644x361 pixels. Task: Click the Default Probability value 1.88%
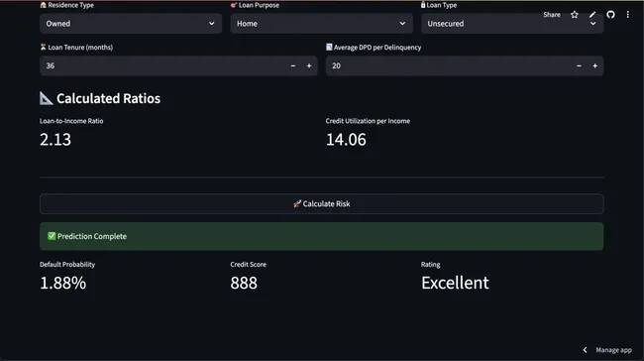pos(62,283)
